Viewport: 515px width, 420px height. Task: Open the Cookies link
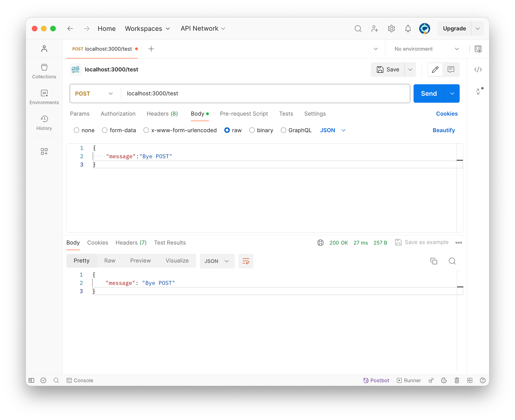[x=447, y=114]
